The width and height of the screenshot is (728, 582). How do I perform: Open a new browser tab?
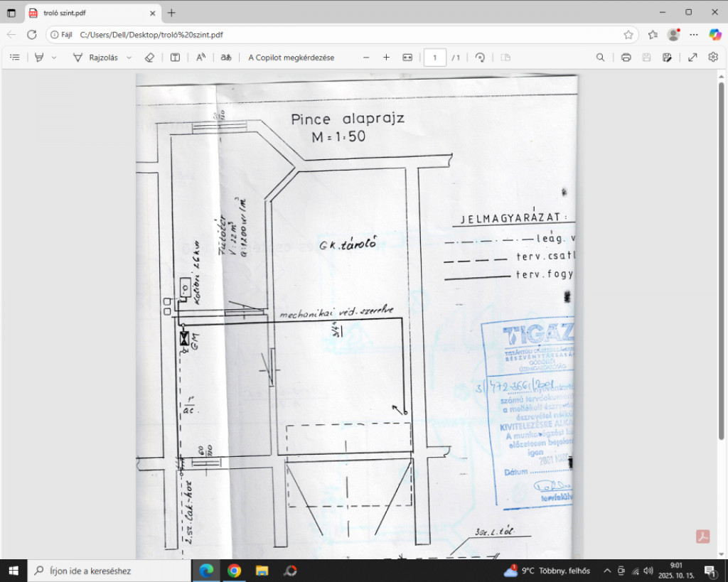(x=171, y=13)
